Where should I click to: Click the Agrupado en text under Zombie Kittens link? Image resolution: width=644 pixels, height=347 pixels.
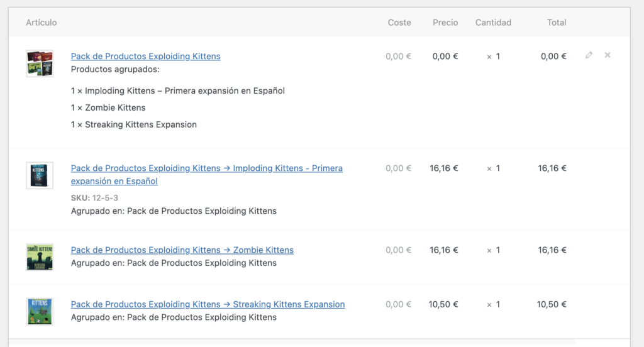[174, 263]
